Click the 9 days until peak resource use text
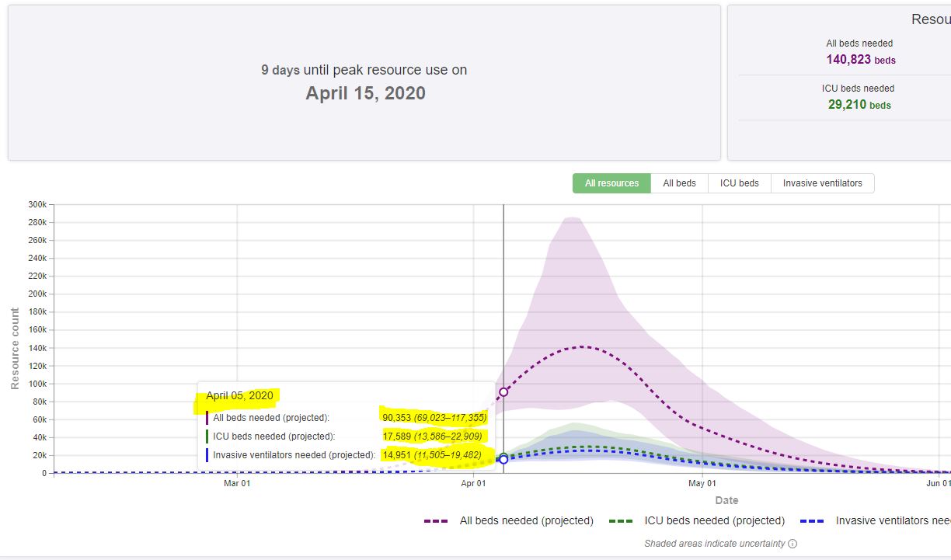951x560 pixels. point(364,70)
